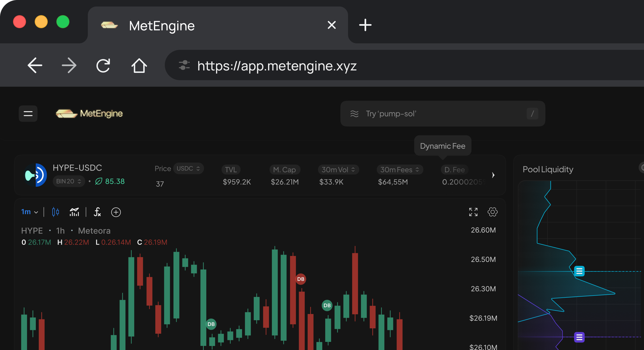Click a liquidity marker on the Pool Liquidity curve

coord(579,271)
